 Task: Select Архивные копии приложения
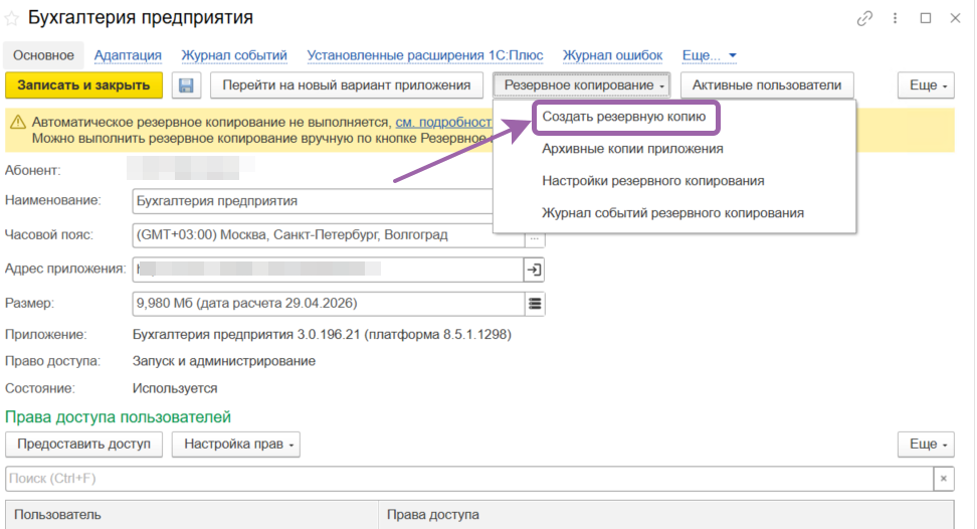[632, 149]
